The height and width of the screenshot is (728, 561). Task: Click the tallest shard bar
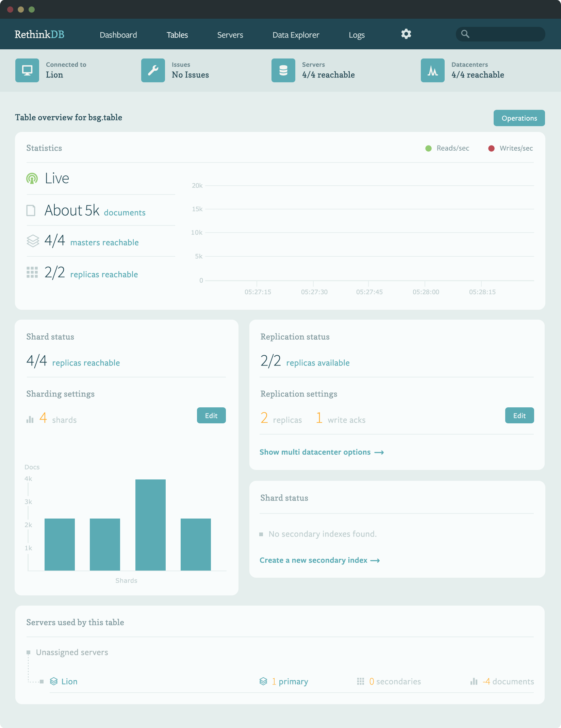point(150,525)
